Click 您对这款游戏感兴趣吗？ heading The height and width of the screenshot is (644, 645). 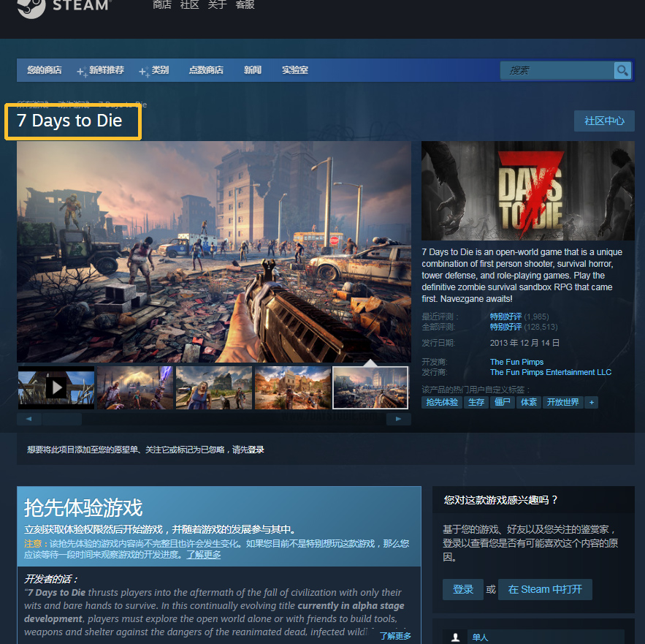tap(500, 500)
